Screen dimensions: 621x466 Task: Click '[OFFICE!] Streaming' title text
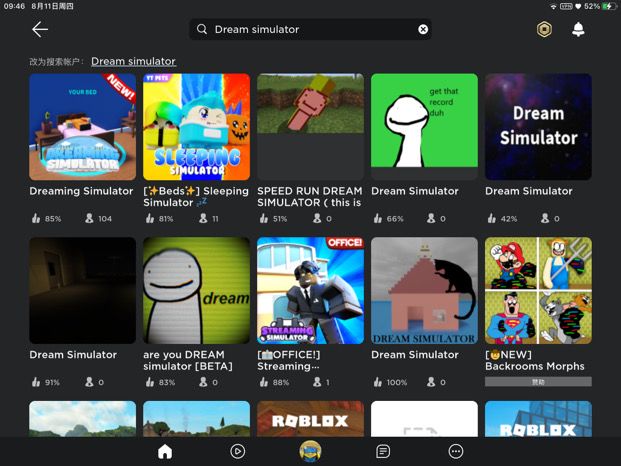tap(289, 360)
